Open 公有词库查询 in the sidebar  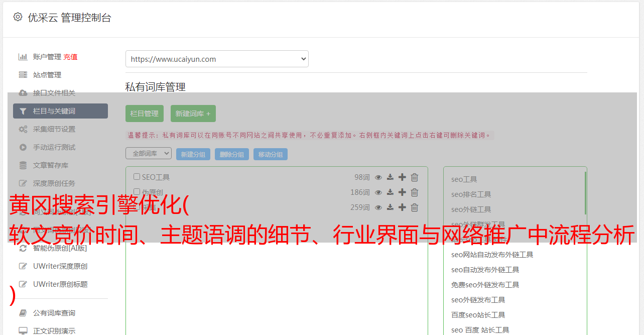54,313
